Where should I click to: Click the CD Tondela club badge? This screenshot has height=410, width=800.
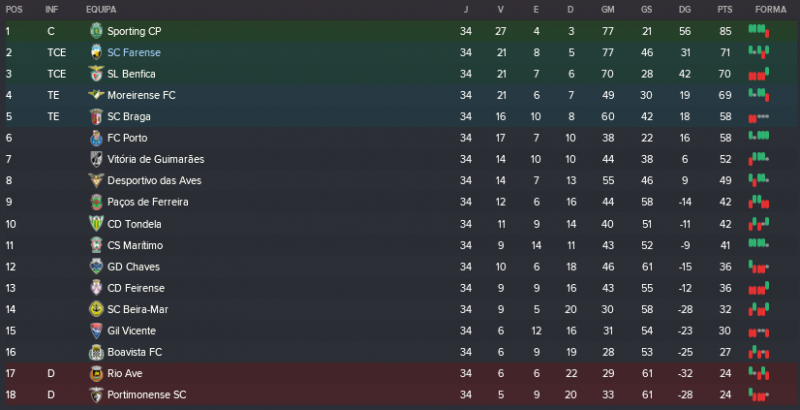[97, 224]
